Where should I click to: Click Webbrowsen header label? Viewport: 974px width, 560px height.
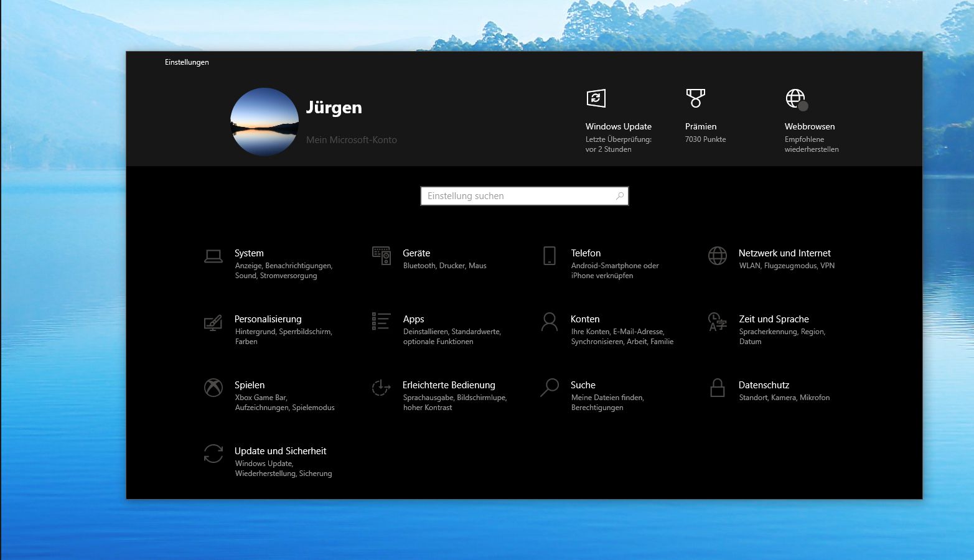point(810,126)
